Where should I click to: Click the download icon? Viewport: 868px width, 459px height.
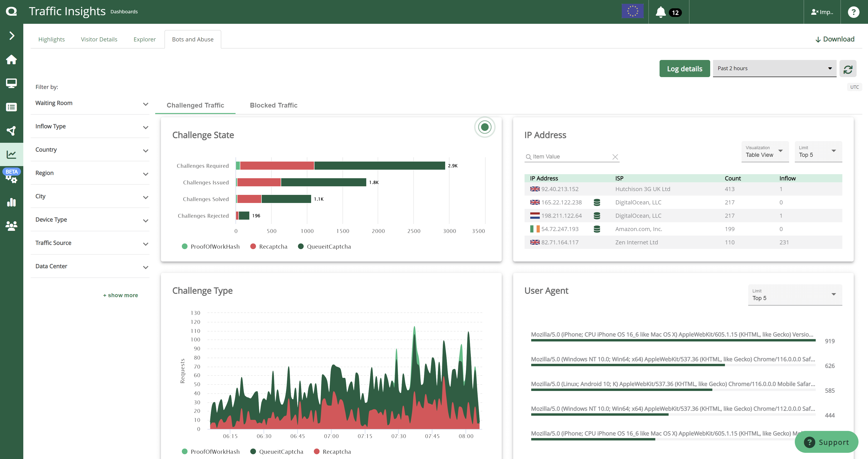click(x=817, y=39)
